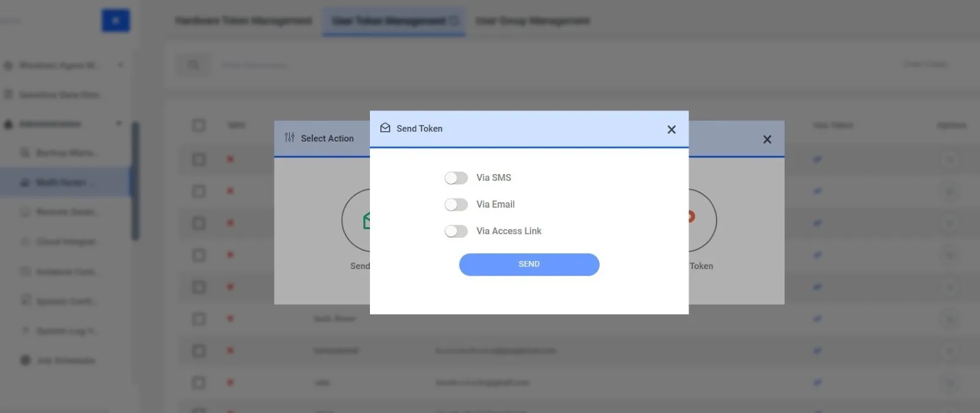Click the Via SMS label

pos(494,178)
